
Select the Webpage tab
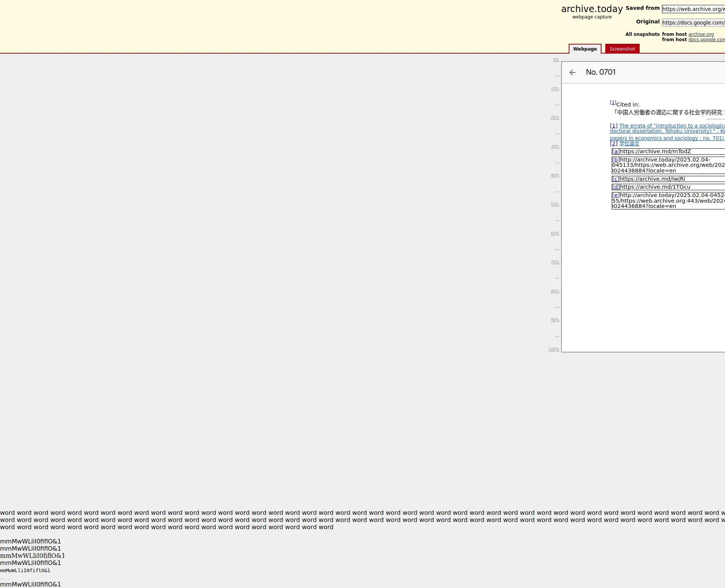585,49
